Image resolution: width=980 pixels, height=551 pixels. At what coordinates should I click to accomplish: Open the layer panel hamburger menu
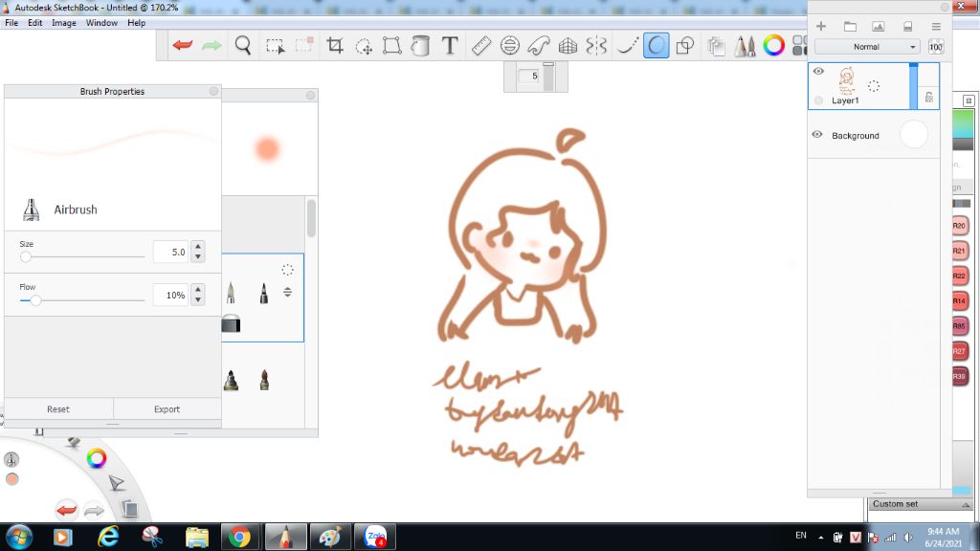(936, 26)
